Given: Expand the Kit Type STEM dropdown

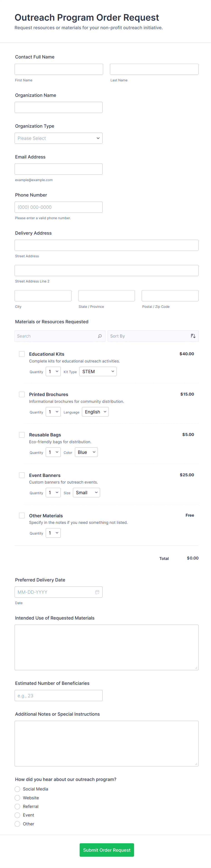Looking at the screenshot, I should coord(98,371).
